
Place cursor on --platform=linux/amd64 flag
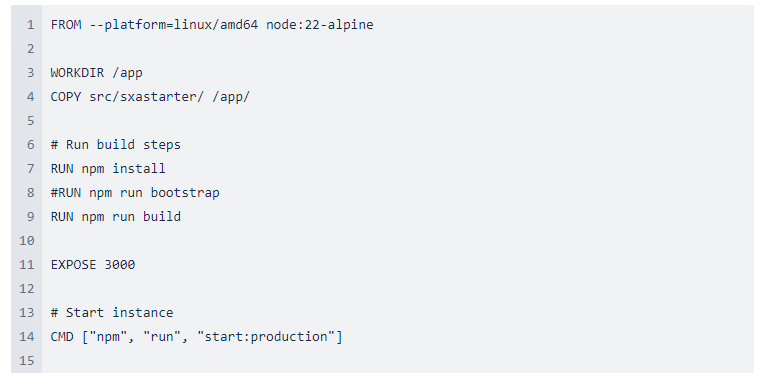pyautogui.click(x=174, y=25)
